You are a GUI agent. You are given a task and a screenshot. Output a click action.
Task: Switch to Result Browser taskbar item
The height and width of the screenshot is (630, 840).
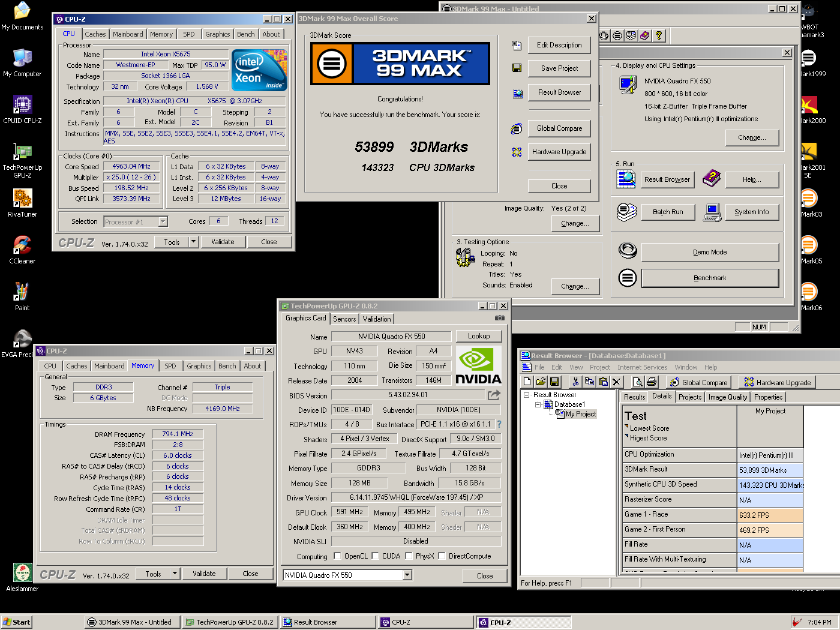[x=328, y=622]
